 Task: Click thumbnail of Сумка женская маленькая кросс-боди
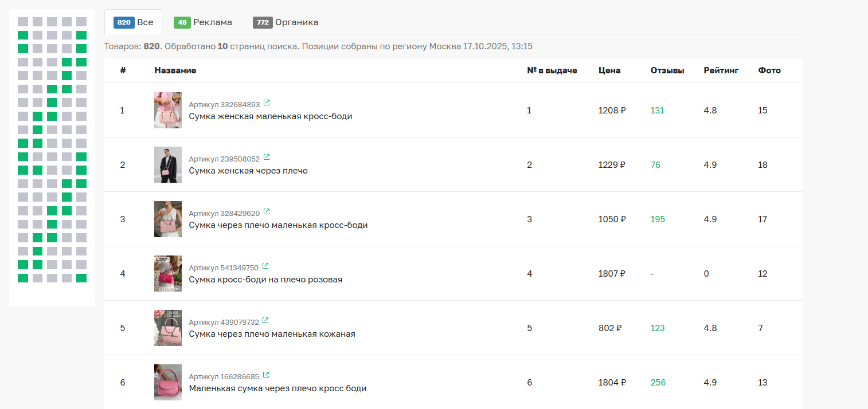pos(168,110)
